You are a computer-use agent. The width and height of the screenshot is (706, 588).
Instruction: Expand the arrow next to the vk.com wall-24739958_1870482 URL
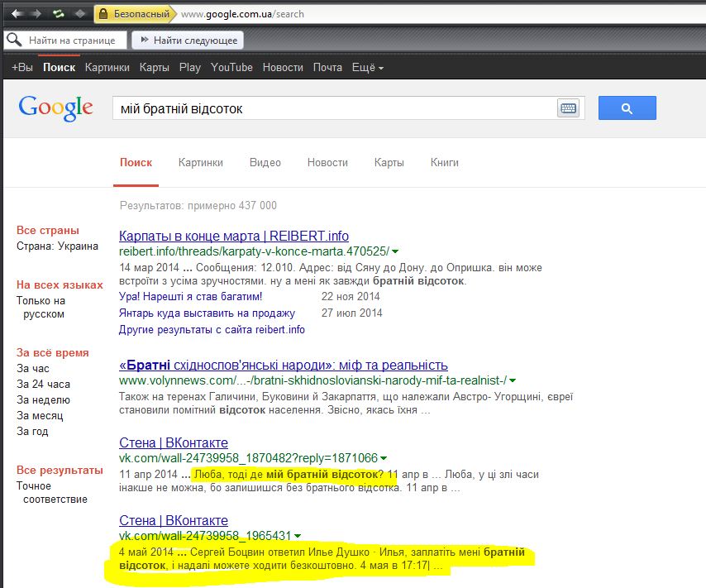pyautogui.click(x=384, y=458)
